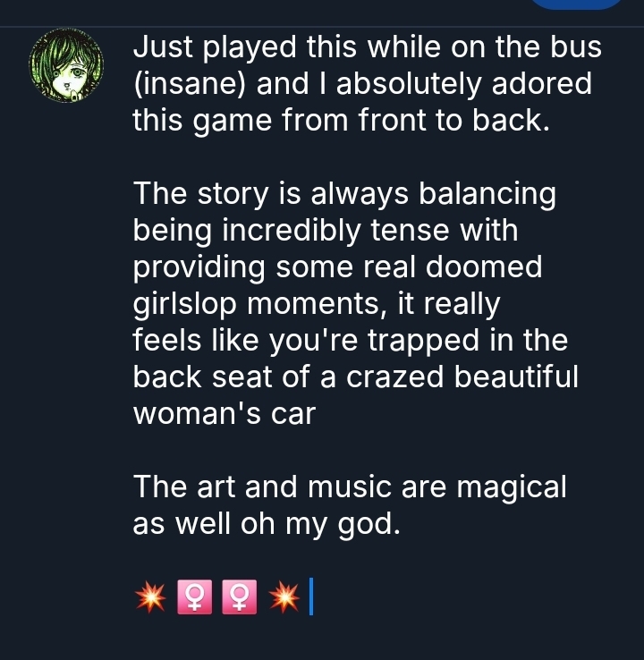Click the second pink female sign emoji

coord(239,597)
